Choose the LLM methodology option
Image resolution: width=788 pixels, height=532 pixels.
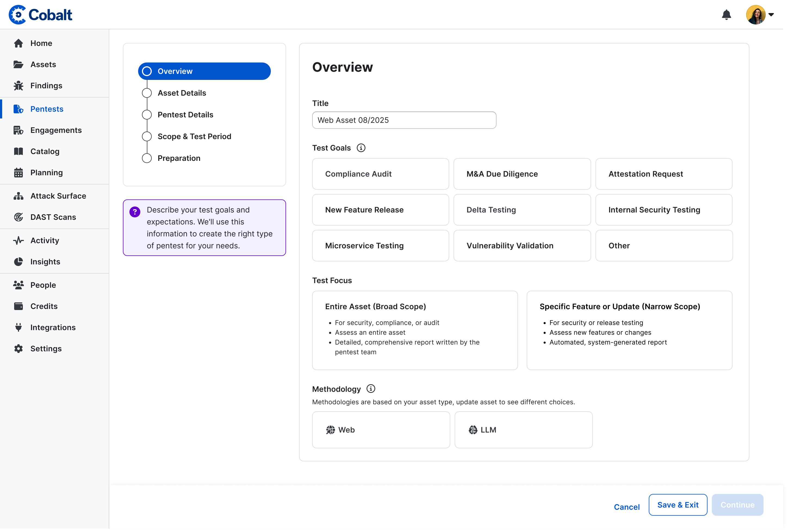[523, 430]
